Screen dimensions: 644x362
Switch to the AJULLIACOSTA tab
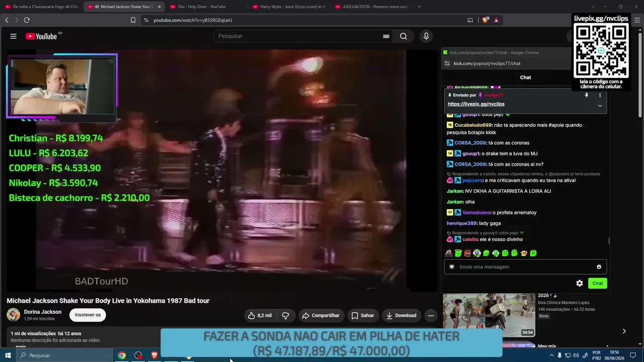(371, 7)
